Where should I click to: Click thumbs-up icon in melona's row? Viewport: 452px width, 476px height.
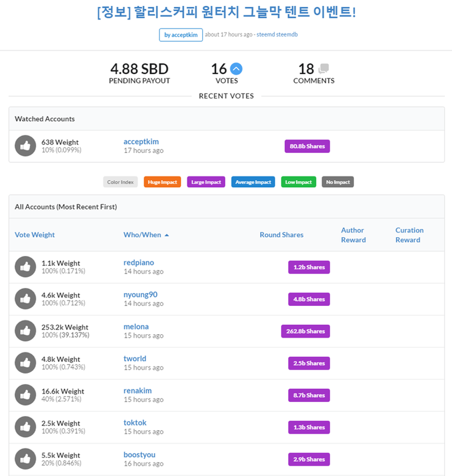pos(25,331)
